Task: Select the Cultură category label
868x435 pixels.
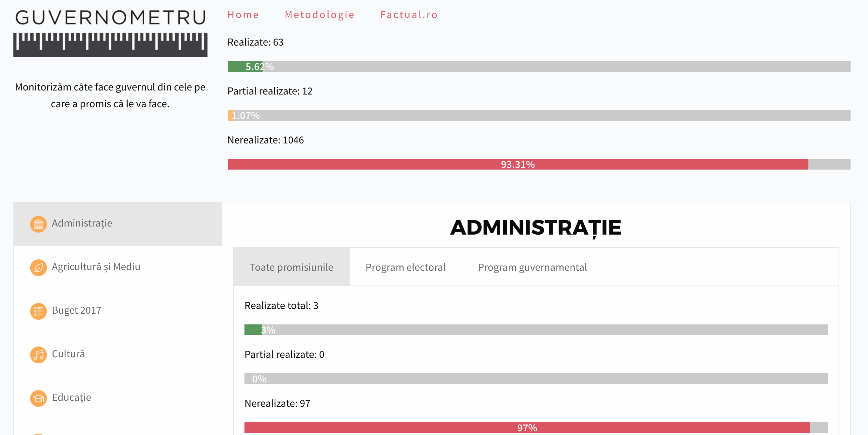Action: click(68, 354)
